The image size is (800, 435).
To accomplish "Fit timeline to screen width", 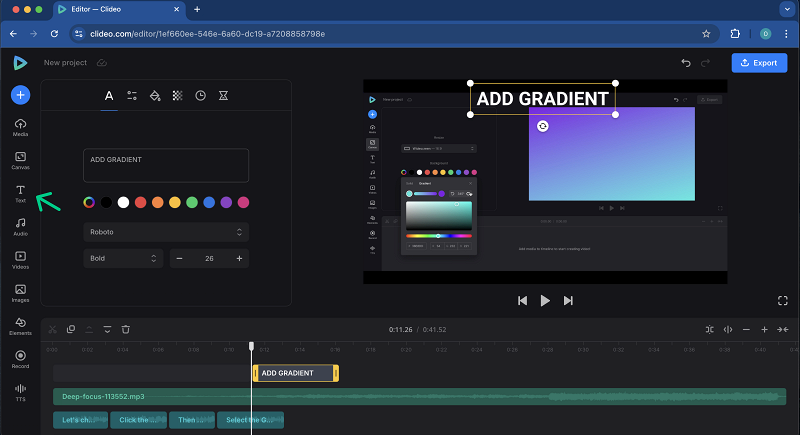I will tap(783, 329).
